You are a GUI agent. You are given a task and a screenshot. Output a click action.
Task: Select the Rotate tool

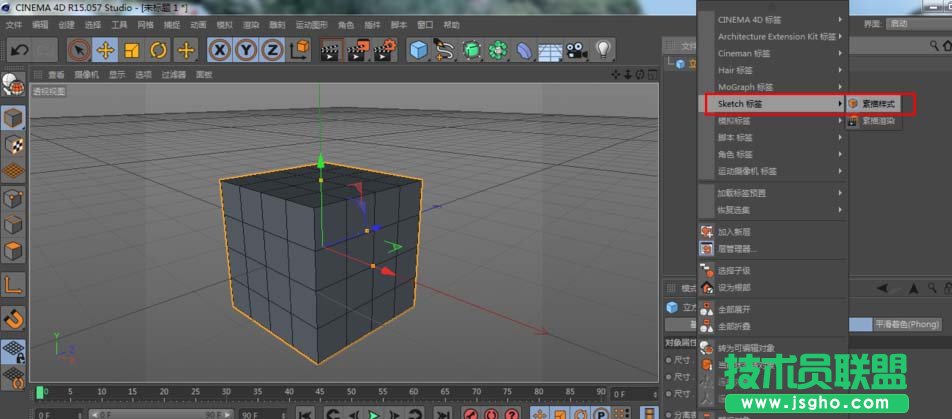click(x=158, y=50)
